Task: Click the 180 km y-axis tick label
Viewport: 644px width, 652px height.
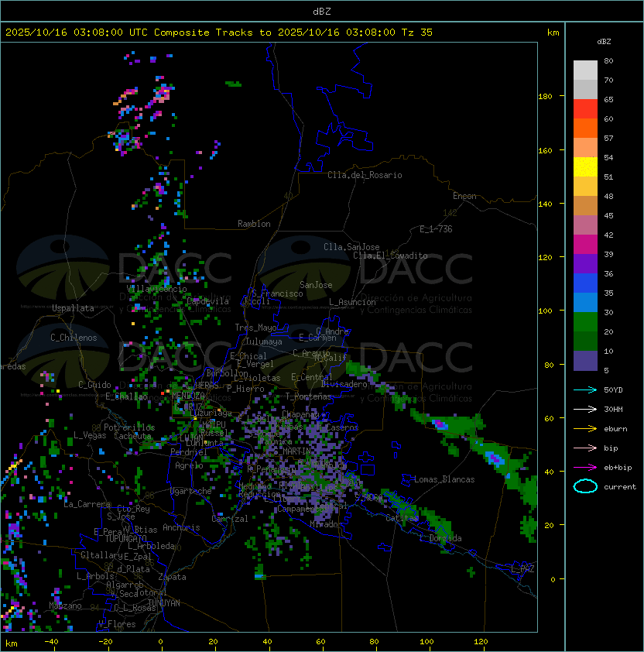Action: pos(545,97)
